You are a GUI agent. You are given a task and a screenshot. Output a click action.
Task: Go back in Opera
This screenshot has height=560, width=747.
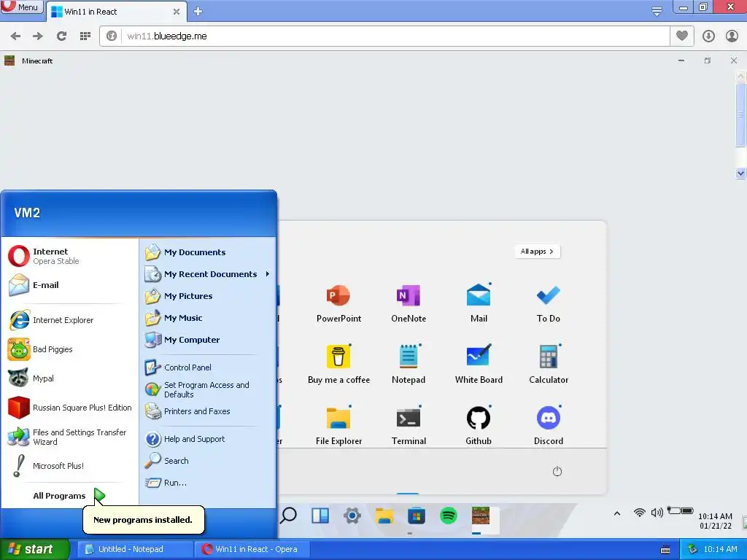tap(15, 36)
